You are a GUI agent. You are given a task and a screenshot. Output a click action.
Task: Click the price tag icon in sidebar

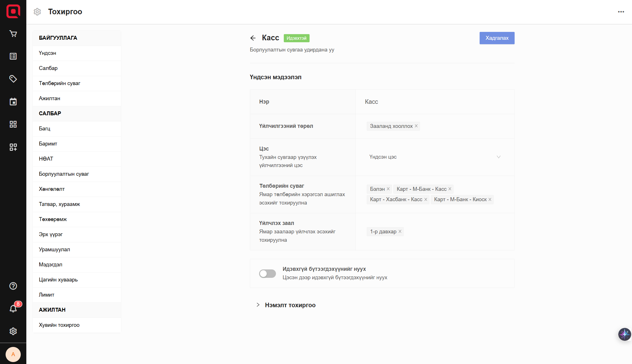[13, 79]
